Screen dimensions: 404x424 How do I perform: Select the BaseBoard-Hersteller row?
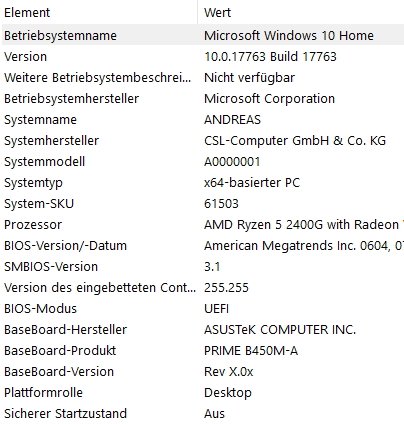click(203, 329)
